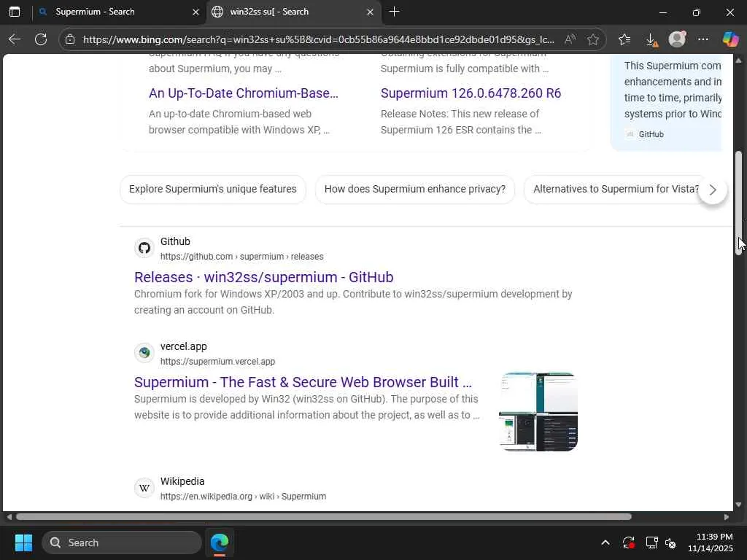
Task: Refresh the current page
Action: (x=41, y=39)
